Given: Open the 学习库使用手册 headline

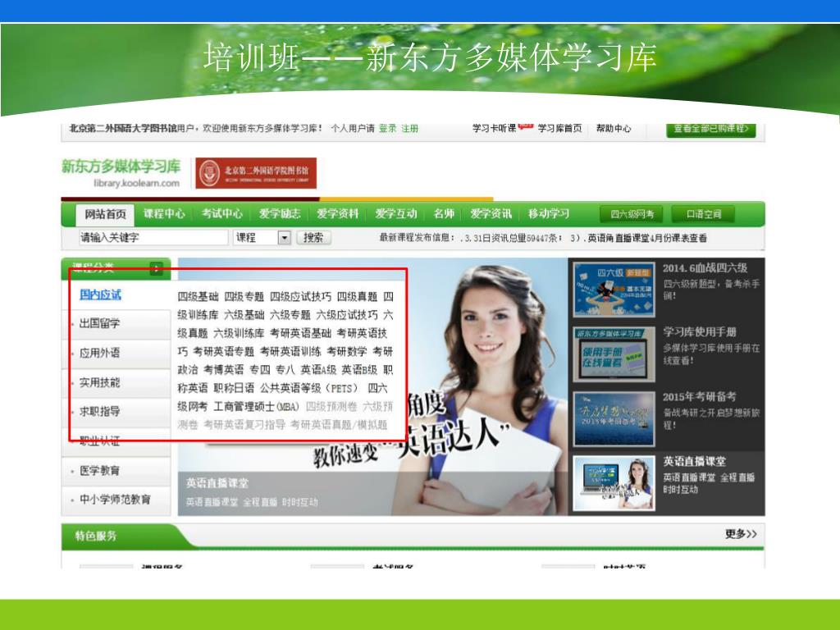Looking at the screenshot, I should pos(700,331).
